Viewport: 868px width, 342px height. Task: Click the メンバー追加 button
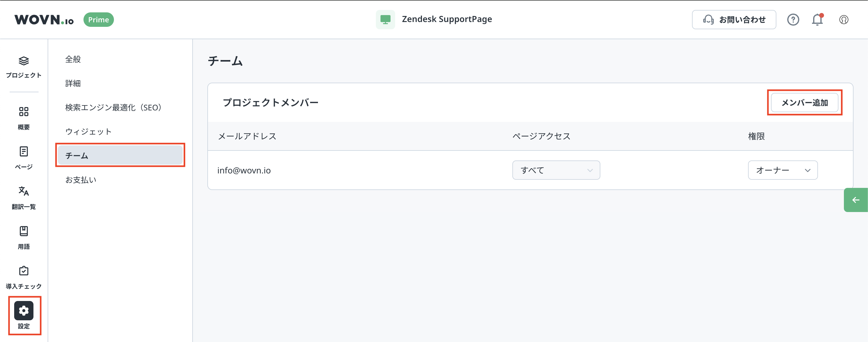click(804, 103)
